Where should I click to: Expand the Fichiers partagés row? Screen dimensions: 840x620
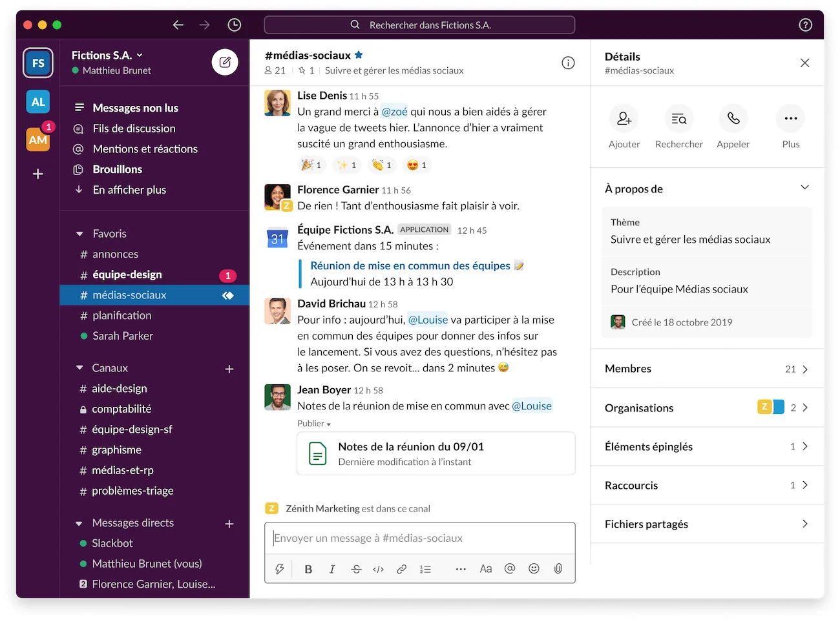[x=708, y=524]
